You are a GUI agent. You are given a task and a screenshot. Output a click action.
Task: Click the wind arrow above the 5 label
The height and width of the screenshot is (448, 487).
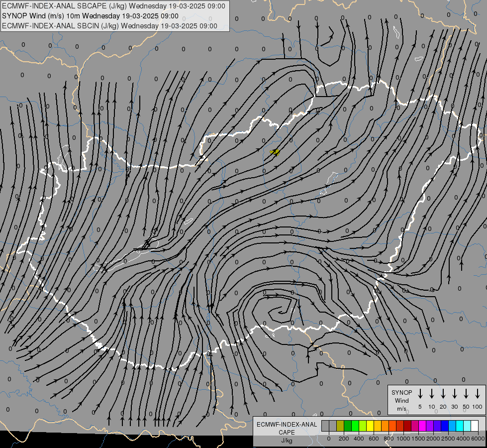(x=420, y=394)
